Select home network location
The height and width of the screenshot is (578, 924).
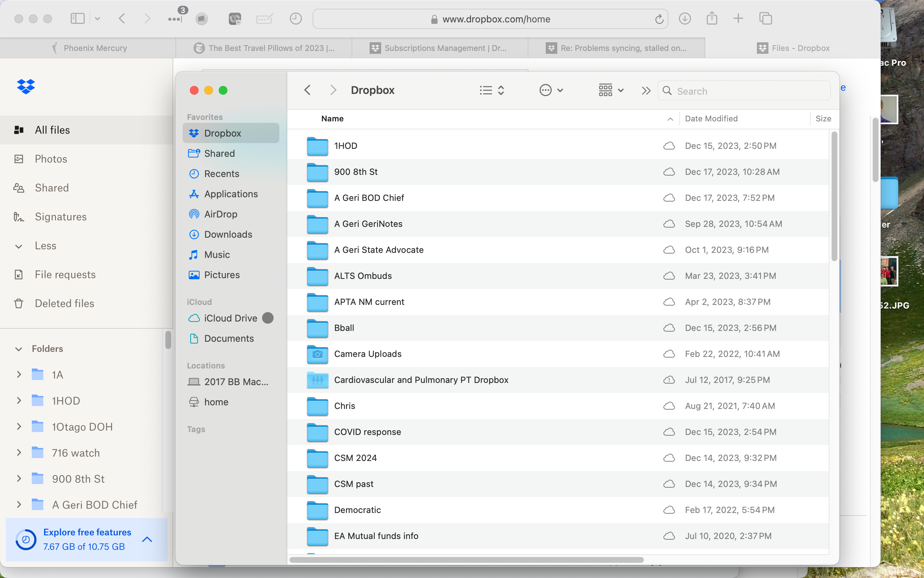coord(231,402)
